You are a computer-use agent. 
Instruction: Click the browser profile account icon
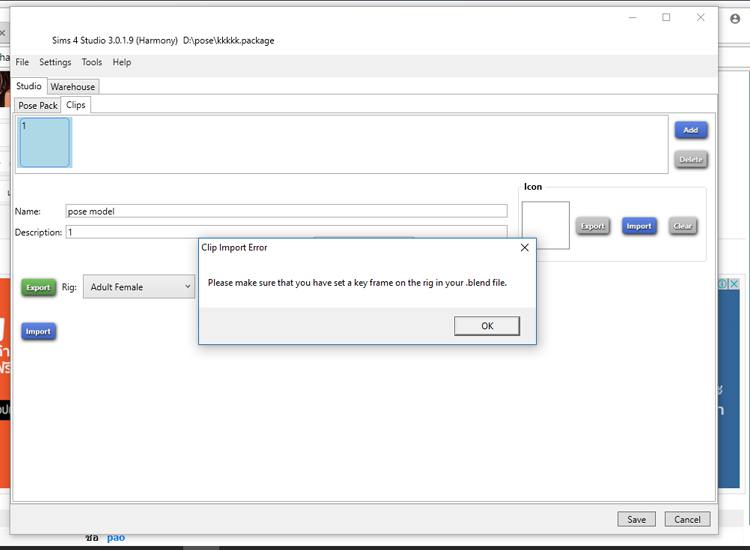[735, 19]
